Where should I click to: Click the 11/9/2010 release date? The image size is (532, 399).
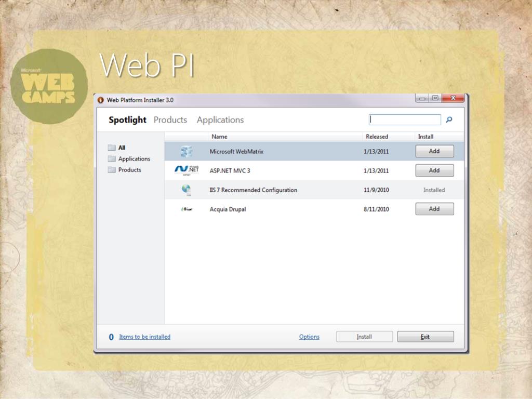376,190
